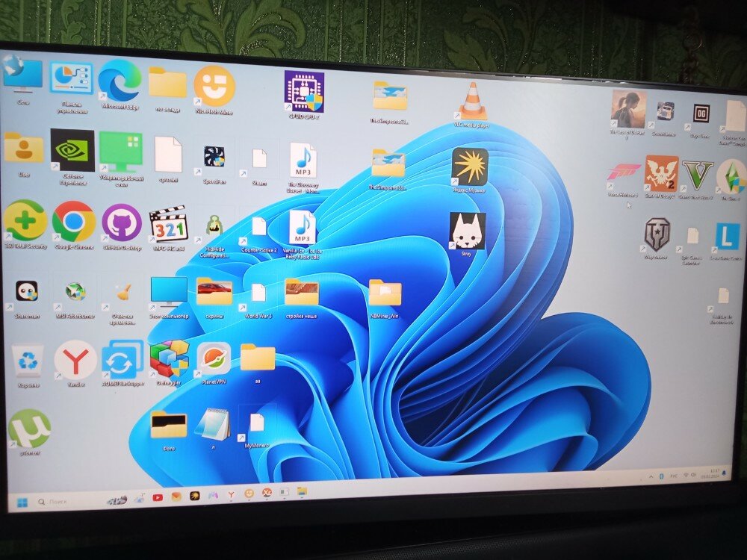This screenshot has height=560, width=747.
Task: Launch PlanetVPN from the desktop
Action: click(214, 362)
